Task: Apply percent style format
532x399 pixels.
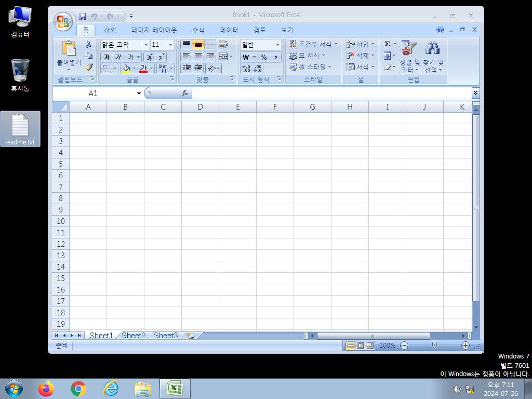Action: (x=263, y=57)
